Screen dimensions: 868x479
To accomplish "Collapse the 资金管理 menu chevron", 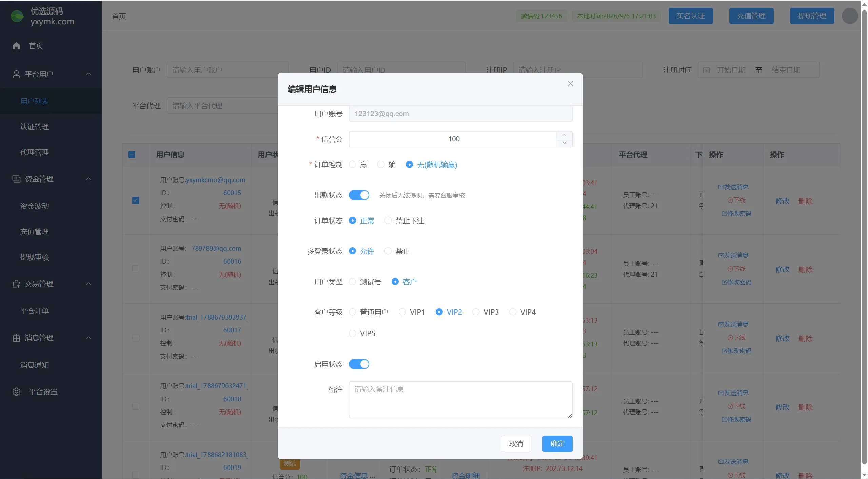I will 88,179.
